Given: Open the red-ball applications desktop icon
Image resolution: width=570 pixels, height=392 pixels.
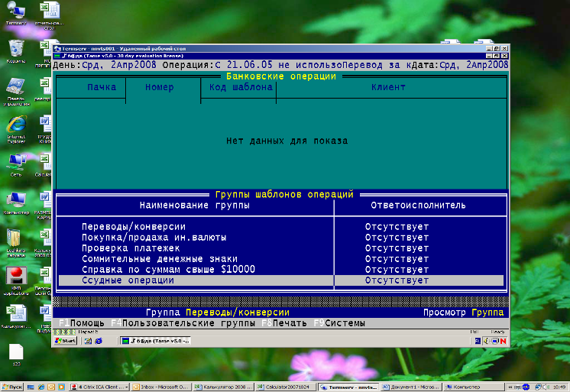Looking at the screenshot, I should pyautogui.click(x=16, y=280).
